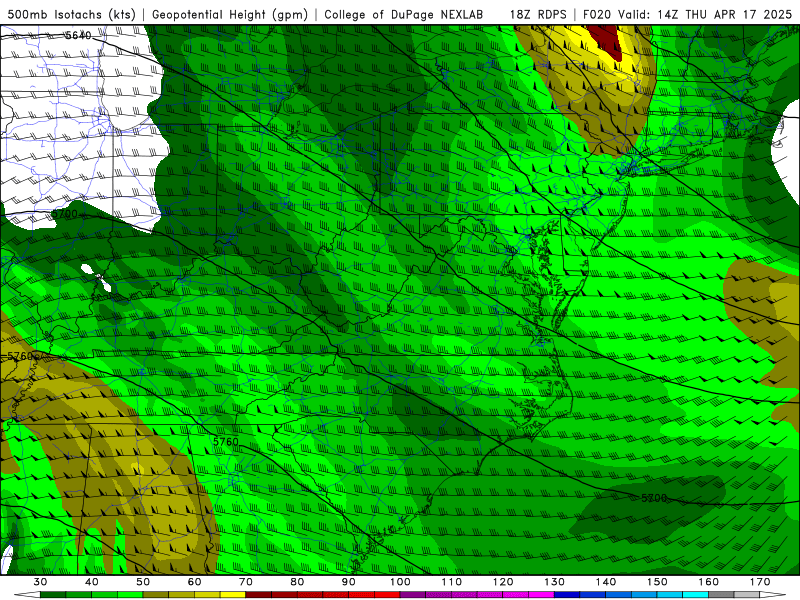
Task: Click the '100' value on the color scale
Action: 400,582
